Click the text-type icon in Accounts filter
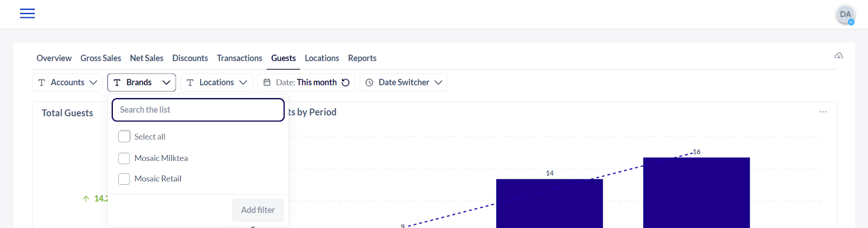Viewport: 868px width, 228px height. click(x=42, y=82)
